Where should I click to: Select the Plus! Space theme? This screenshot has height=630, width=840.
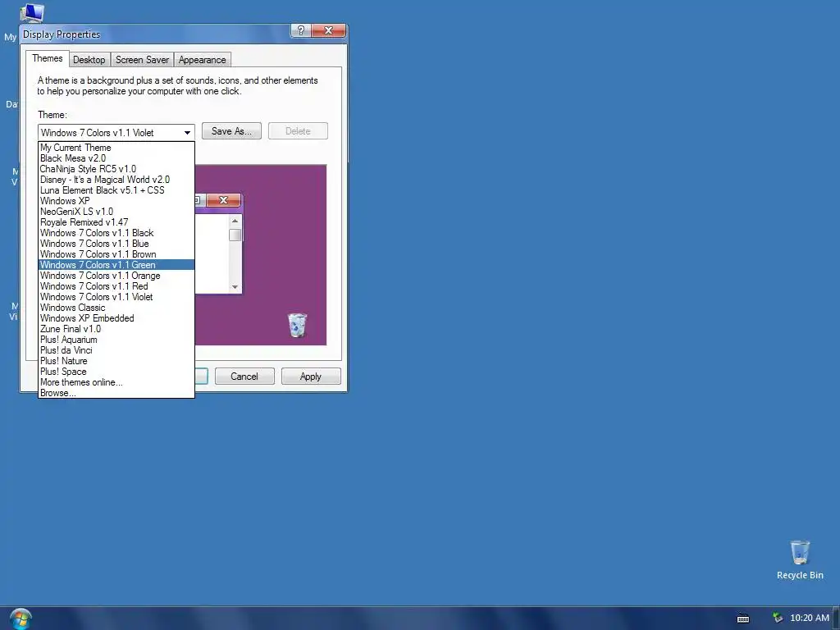tap(116, 372)
